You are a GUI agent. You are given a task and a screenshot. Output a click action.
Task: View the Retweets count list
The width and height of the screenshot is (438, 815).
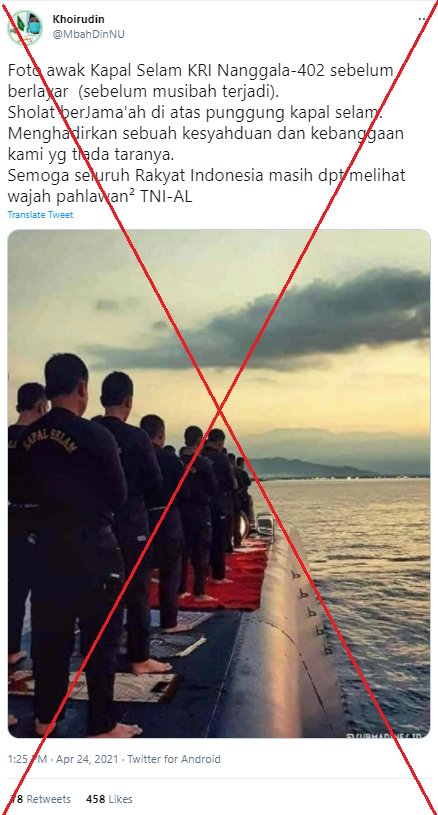[39, 799]
